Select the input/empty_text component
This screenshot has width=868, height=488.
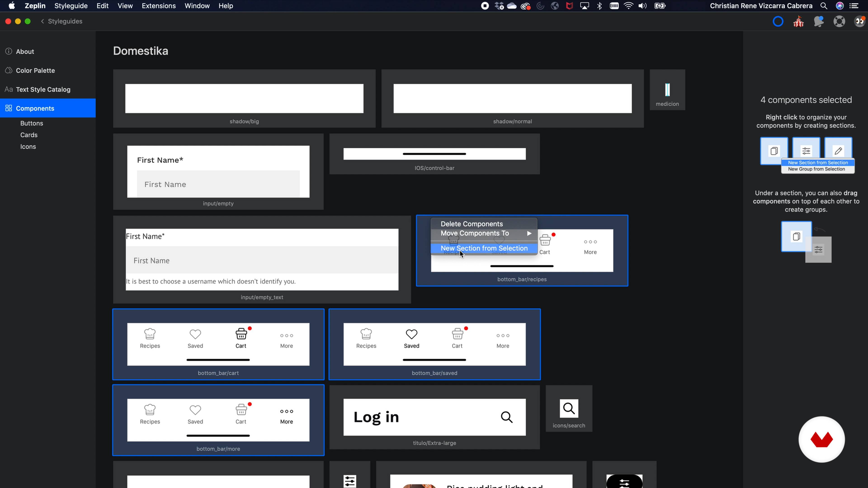pos(262,260)
